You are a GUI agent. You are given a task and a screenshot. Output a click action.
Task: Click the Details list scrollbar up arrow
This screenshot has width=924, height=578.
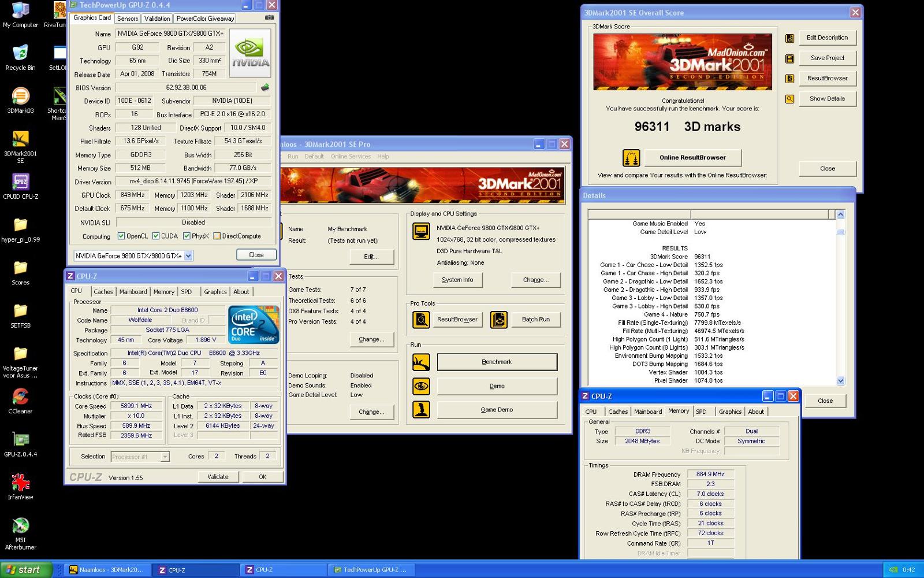pos(840,214)
